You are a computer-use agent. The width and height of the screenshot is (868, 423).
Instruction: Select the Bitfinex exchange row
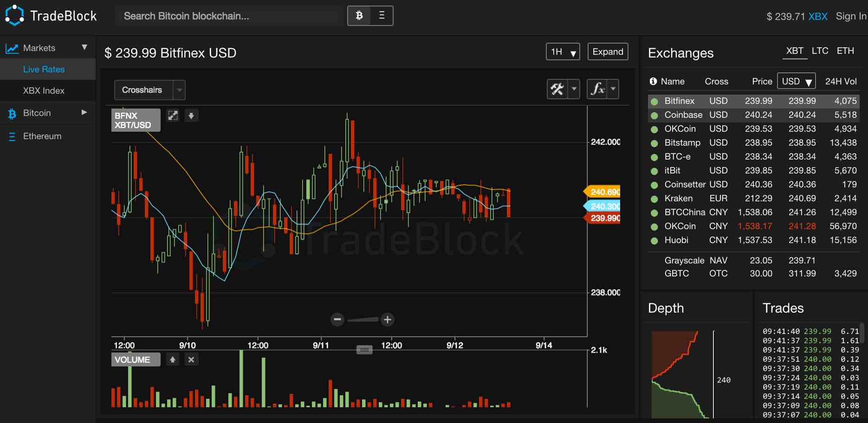(x=753, y=101)
